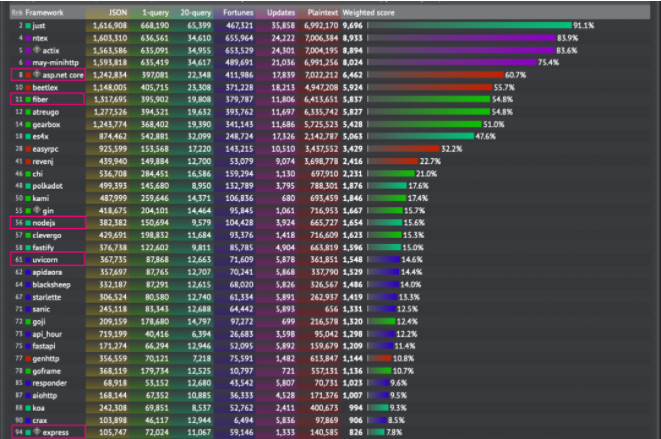
Task: Sort by the JSON column header
Action: coord(118,13)
